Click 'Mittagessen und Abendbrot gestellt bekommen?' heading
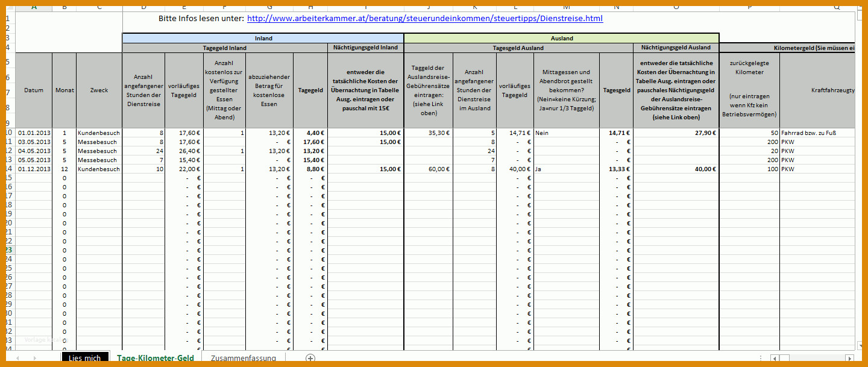The width and height of the screenshot is (868, 367). [567, 90]
